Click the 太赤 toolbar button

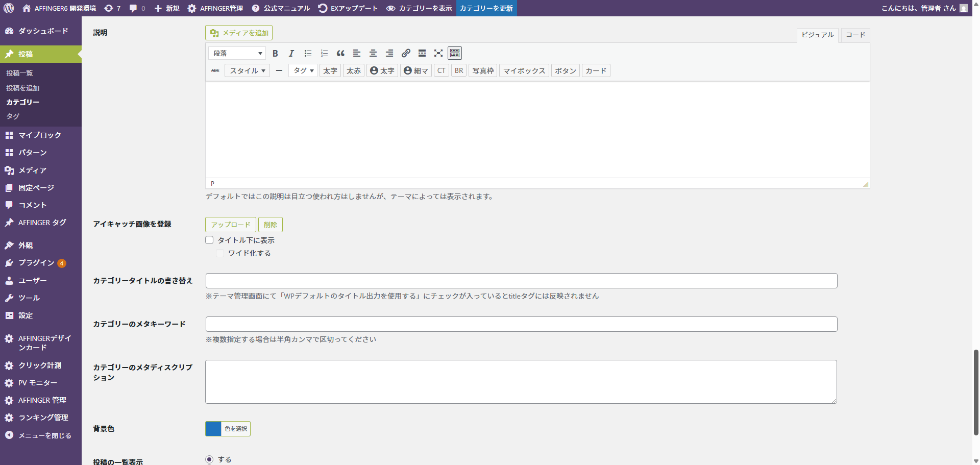pyautogui.click(x=354, y=70)
